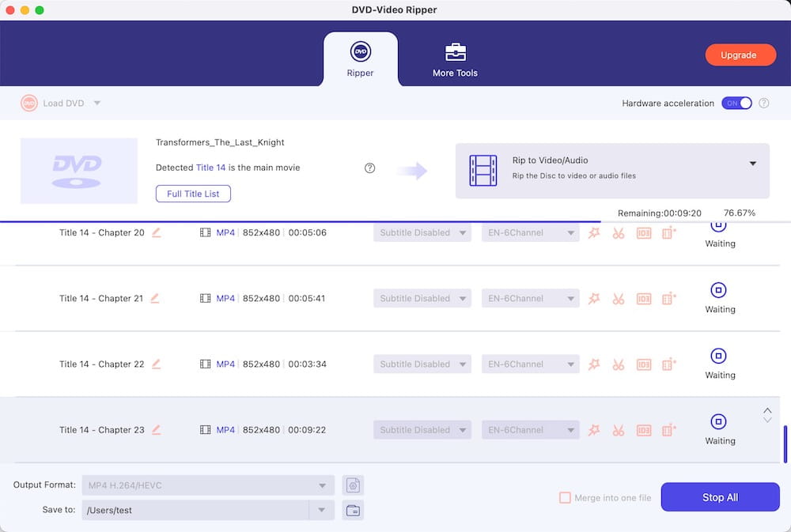
Task: Open the EN-6Channel audio dropdown for Chapter 22
Action: click(x=530, y=364)
